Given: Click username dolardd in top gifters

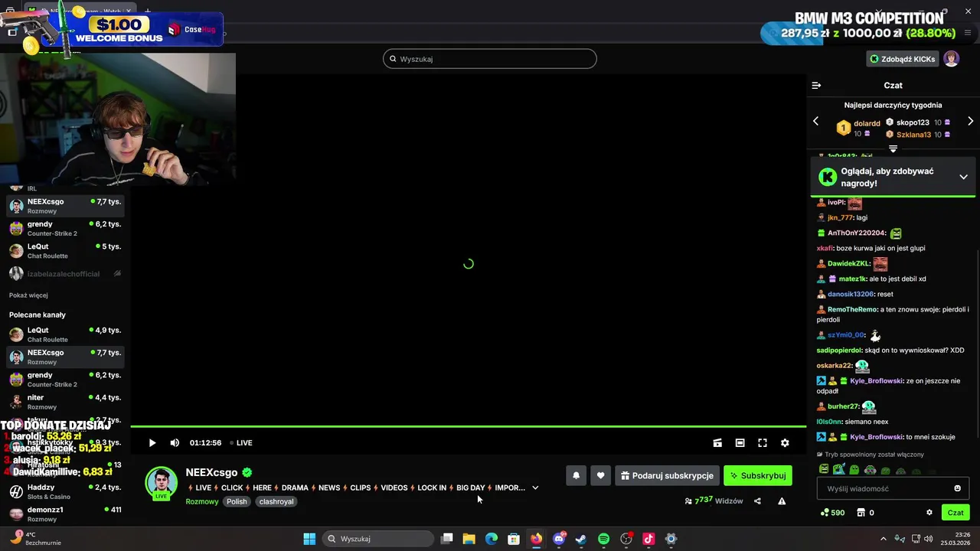Looking at the screenshot, I should click(867, 123).
